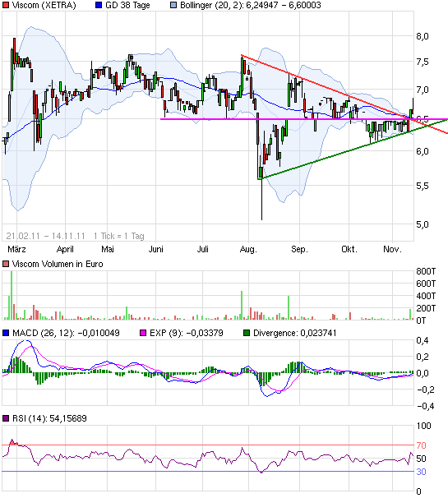This screenshot has height=498, width=448.
Task: Click the 0,4 MACD axis label
Action: (423, 340)
